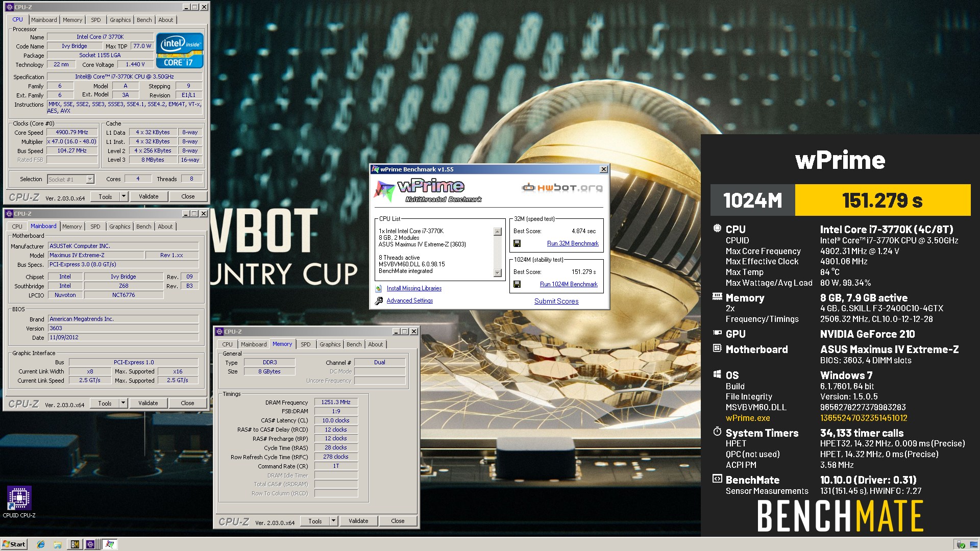Click Validate button in Memory window
Screen dimensions: 980x551
tap(358, 521)
